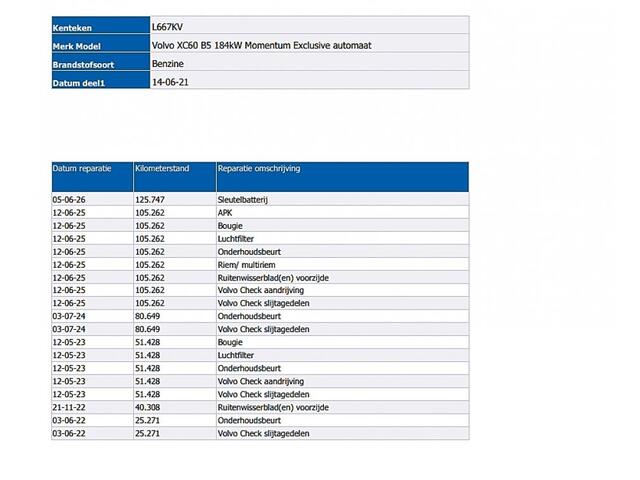
Task: Select the 21-11-22 repair date
Action: 69,407
